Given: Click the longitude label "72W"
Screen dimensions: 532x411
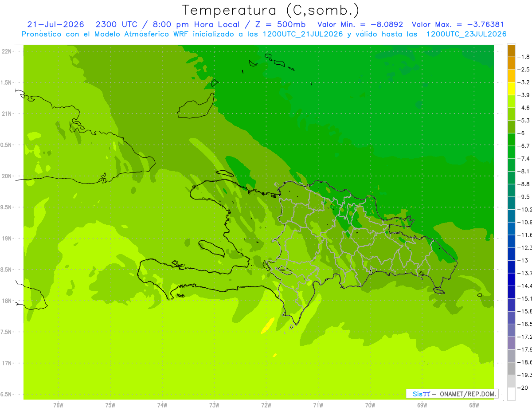Looking at the screenshot, I should point(266,405).
